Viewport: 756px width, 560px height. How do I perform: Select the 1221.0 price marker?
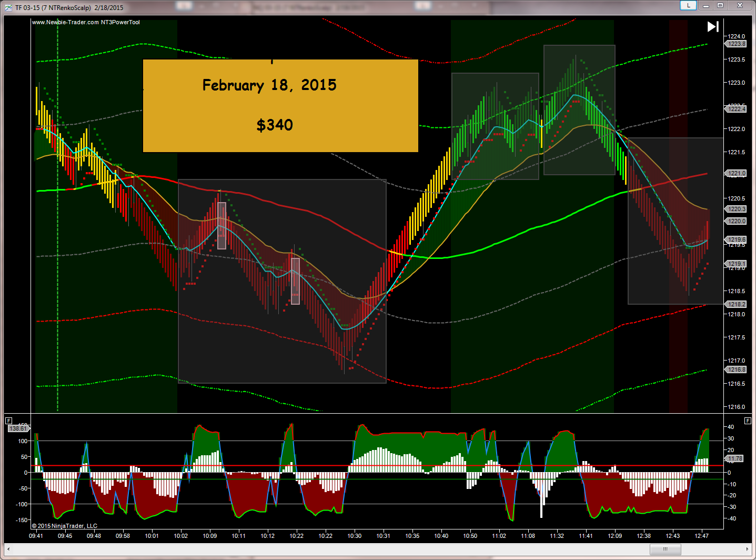pyautogui.click(x=736, y=173)
